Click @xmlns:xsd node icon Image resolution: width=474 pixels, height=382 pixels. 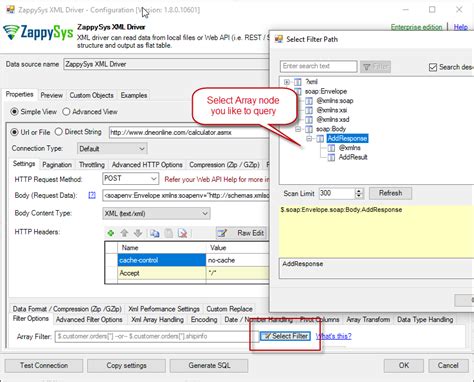[x=309, y=119]
